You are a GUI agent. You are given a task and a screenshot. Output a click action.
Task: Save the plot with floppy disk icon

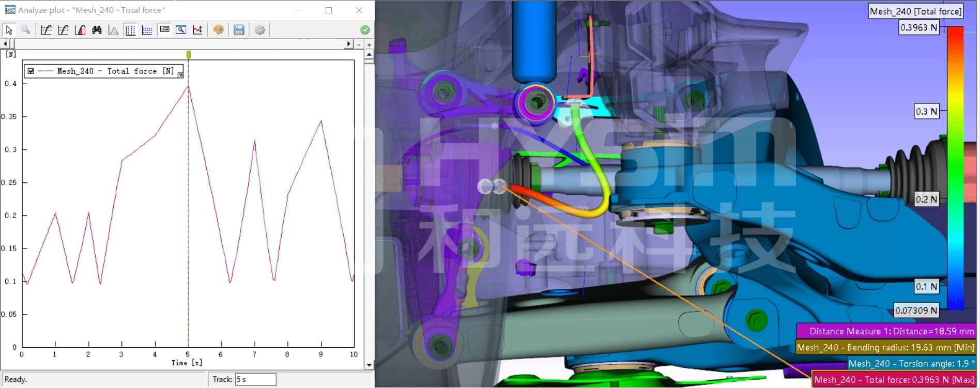pos(239,30)
